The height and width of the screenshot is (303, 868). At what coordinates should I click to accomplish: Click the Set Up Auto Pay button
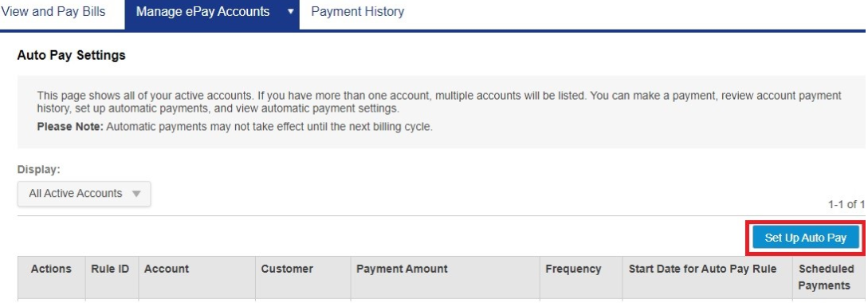[806, 238]
